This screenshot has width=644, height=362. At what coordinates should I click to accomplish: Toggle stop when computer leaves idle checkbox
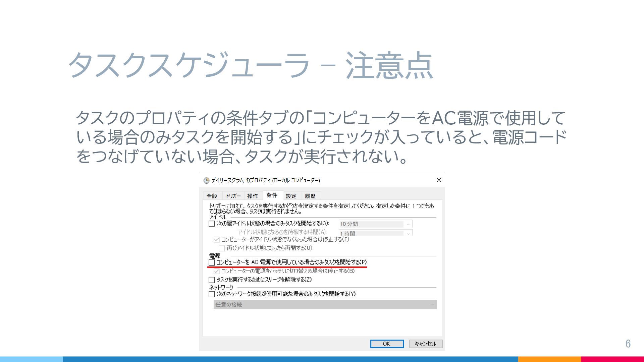pyautogui.click(x=217, y=240)
